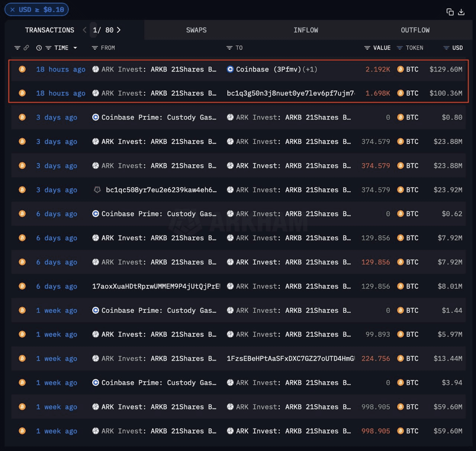476x451 pixels.
Task: Click the download icon at top right
Action: tap(461, 12)
